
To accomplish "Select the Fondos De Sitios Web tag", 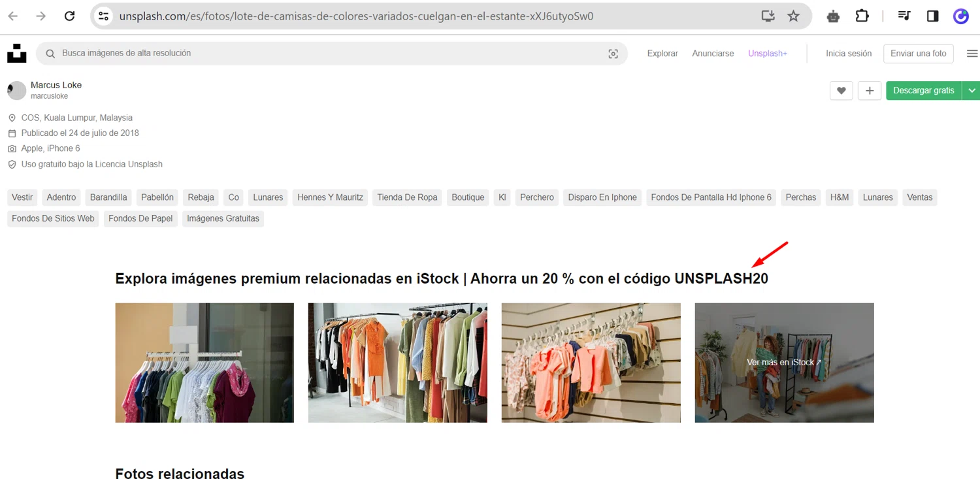I will (53, 218).
